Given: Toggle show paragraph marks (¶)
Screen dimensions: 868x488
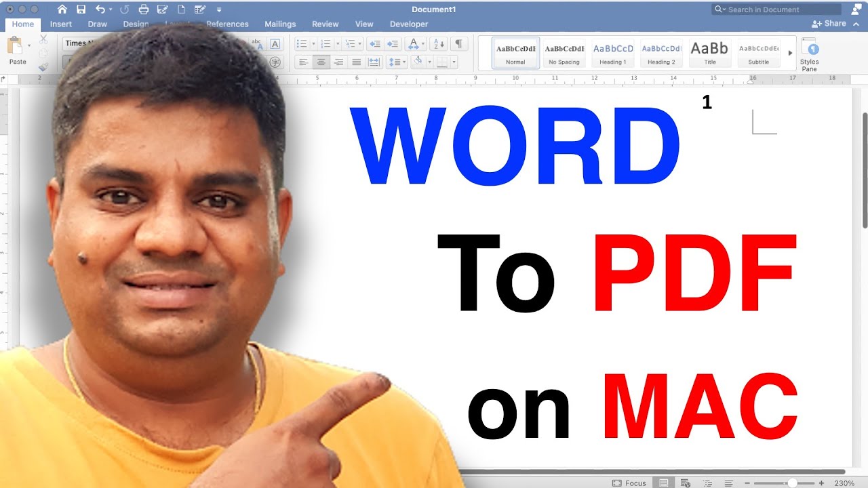Looking at the screenshot, I should click(x=458, y=43).
